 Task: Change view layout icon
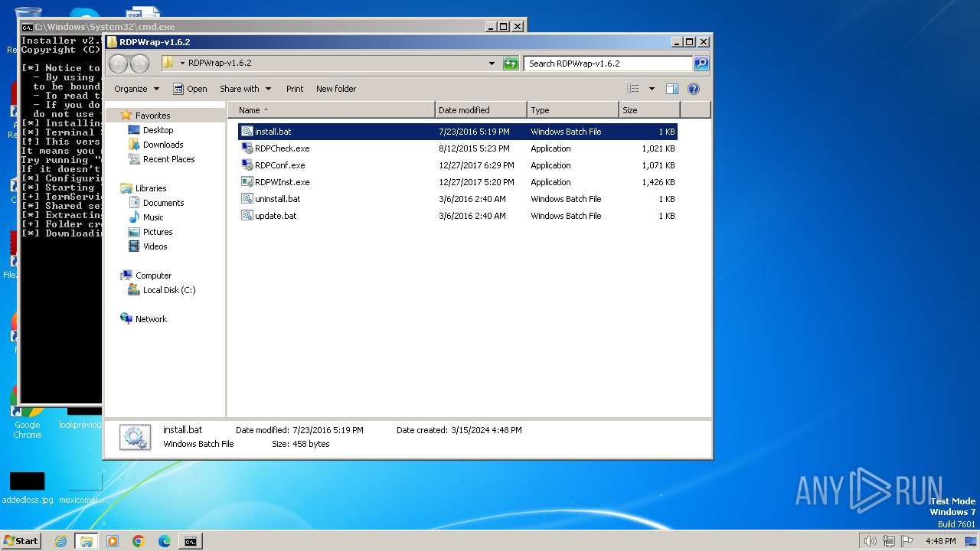[632, 89]
